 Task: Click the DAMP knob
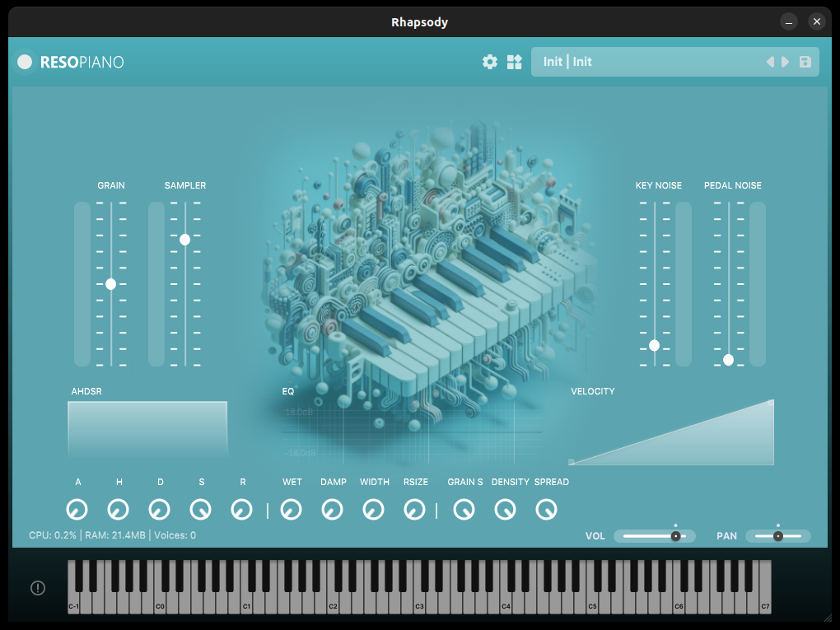[332, 510]
